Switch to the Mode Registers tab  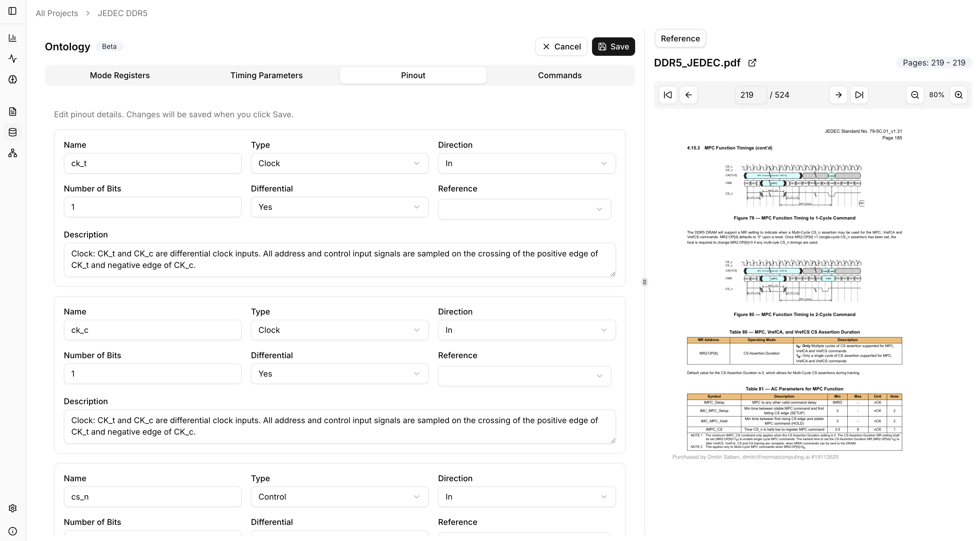pyautogui.click(x=120, y=75)
